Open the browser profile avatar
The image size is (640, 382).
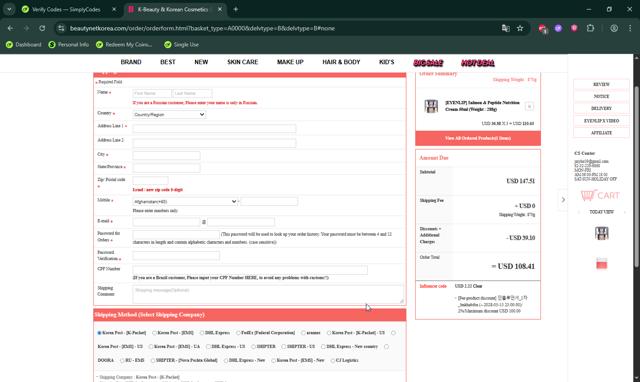coord(614,28)
